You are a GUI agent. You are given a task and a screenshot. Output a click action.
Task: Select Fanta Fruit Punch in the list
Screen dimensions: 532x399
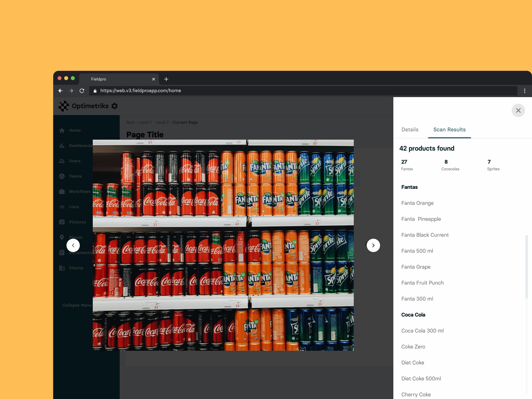point(423,283)
